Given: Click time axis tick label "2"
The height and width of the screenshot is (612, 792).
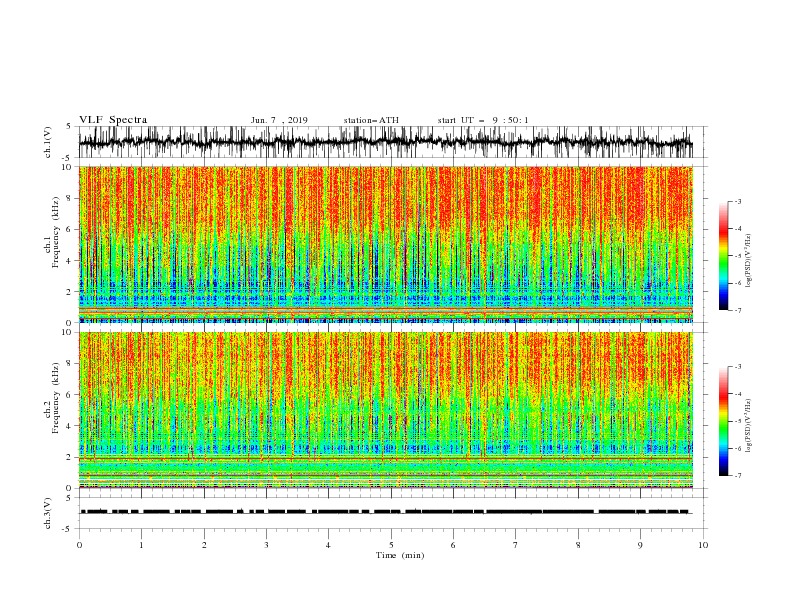Looking at the screenshot, I should [x=204, y=545].
